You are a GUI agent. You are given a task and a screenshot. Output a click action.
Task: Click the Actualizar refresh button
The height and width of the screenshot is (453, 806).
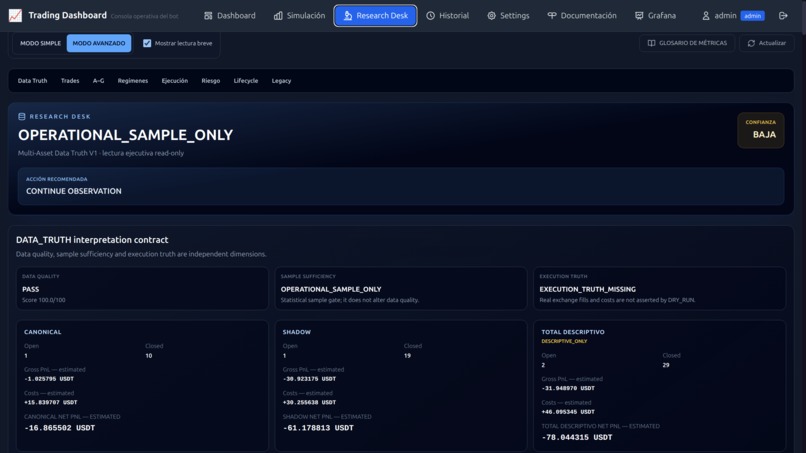766,43
